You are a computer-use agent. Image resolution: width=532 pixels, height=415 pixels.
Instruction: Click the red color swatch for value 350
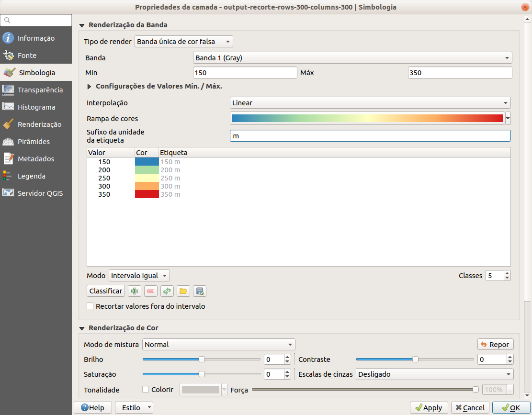point(147,194)
